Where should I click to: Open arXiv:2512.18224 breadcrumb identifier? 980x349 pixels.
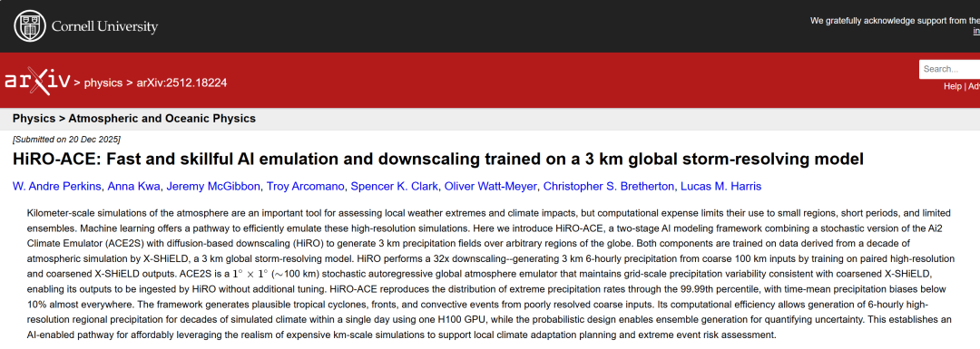point(181,82)
